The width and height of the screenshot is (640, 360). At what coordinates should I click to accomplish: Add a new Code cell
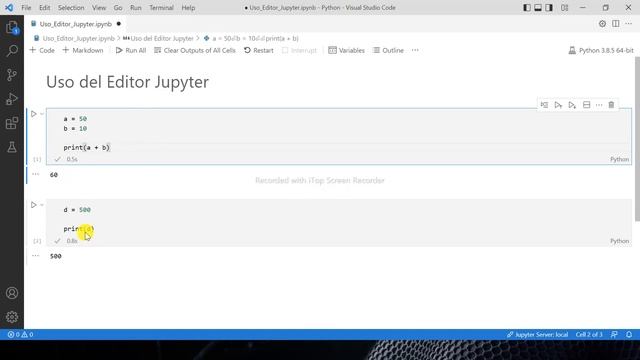point(42,50)
